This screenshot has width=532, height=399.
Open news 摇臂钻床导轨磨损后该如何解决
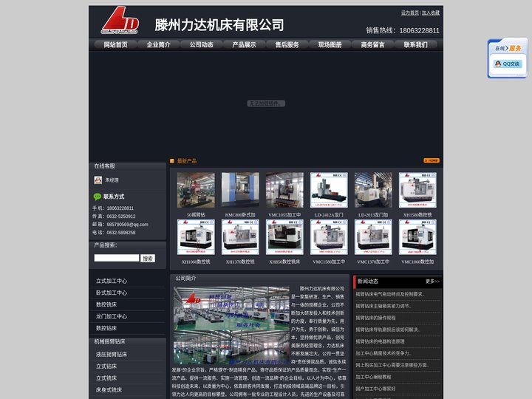click(x=388, y=330)
